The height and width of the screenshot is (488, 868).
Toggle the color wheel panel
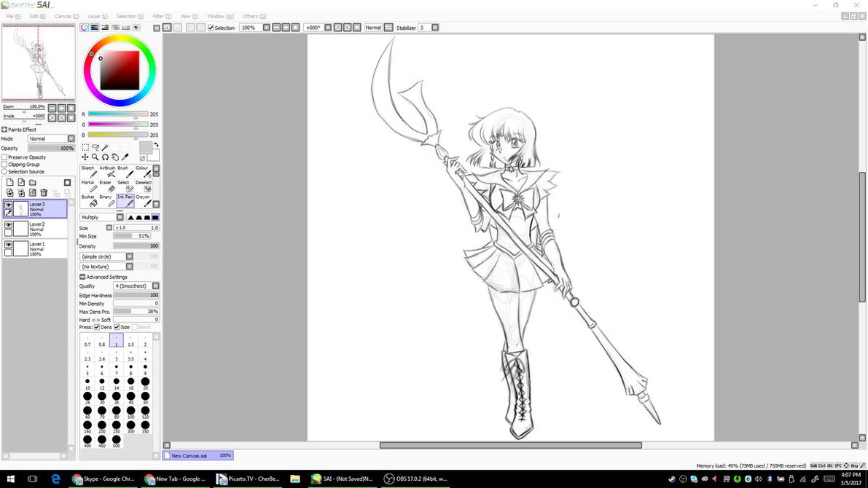click(x=84, y=27)
